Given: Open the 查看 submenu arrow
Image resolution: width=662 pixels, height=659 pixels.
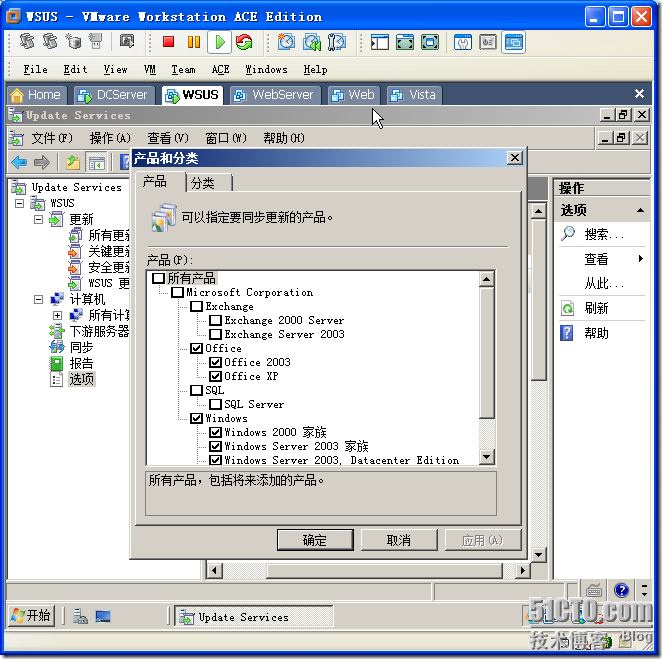Looking at the screenshot, I should pos(640,258).
